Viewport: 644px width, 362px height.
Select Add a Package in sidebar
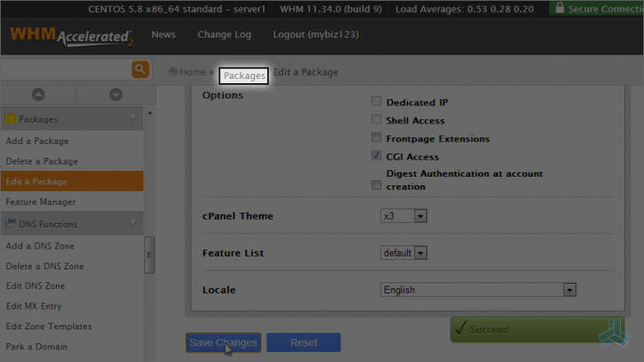38,142
